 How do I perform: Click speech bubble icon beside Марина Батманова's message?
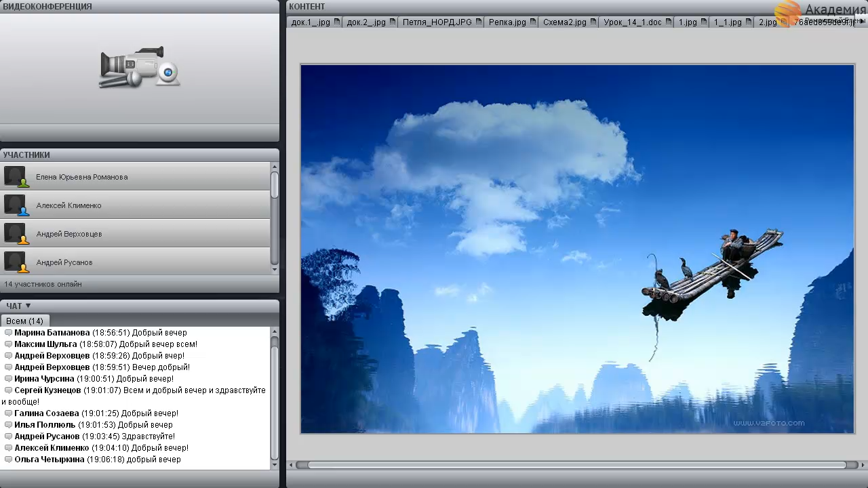[x=8, y=333]
